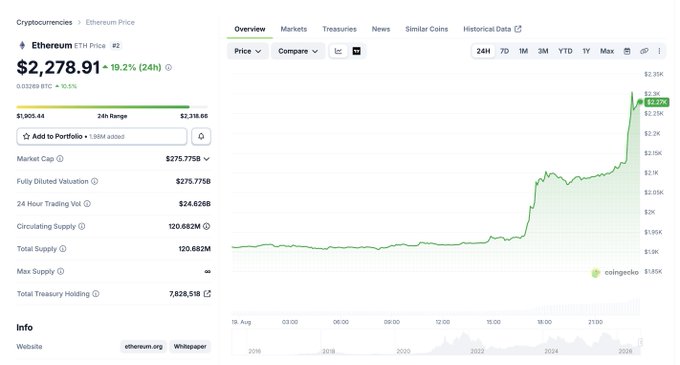Click the rank #2 badge
The image size is (680, 365).
116,46
